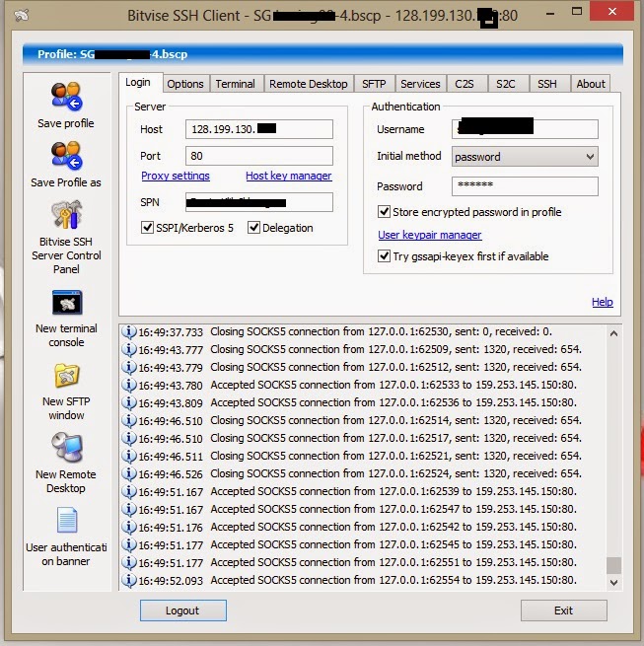Select log entry for connection from 127.0.0.1:62512
Image resolution: width=644 pixels, height=646 pixels.
351,367
